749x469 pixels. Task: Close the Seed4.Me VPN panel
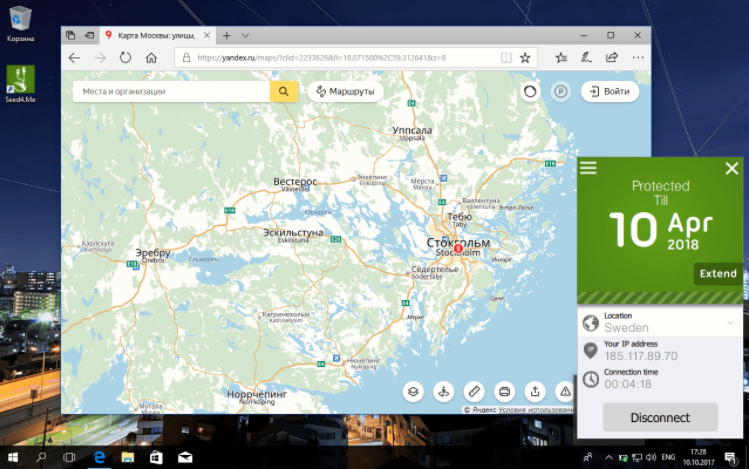pos(732,168)
